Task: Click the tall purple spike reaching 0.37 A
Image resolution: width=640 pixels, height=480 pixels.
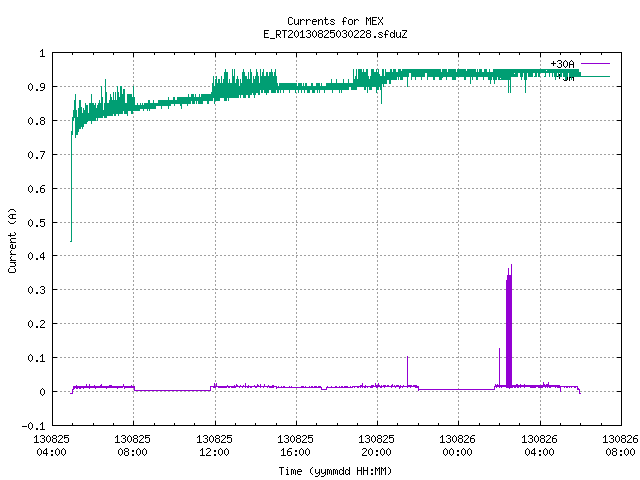Action: tap(509, 327)
